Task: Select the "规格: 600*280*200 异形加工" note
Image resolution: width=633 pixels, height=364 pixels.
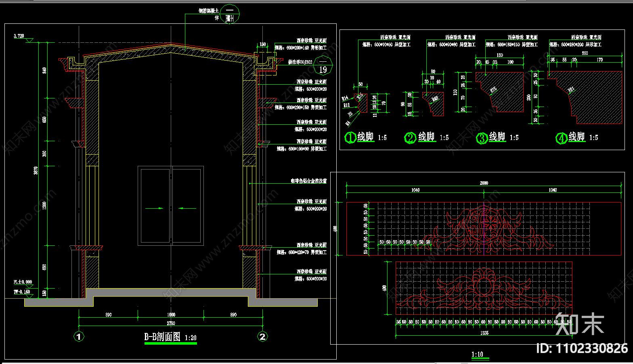Action: point(575,45)
